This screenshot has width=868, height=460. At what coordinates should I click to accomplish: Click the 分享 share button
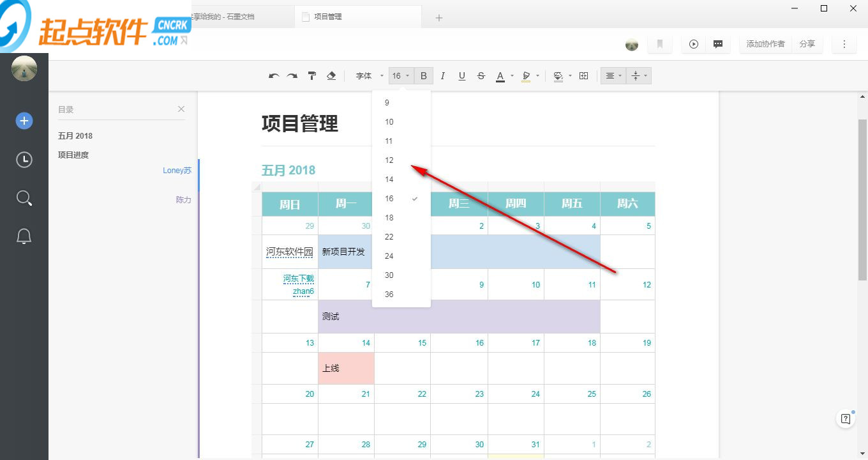point(807,44)
